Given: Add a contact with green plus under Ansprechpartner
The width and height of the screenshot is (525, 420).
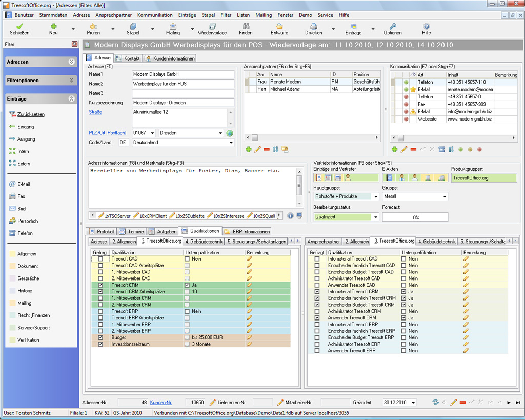Looking at the screenshot, I should tap(249, 149).
